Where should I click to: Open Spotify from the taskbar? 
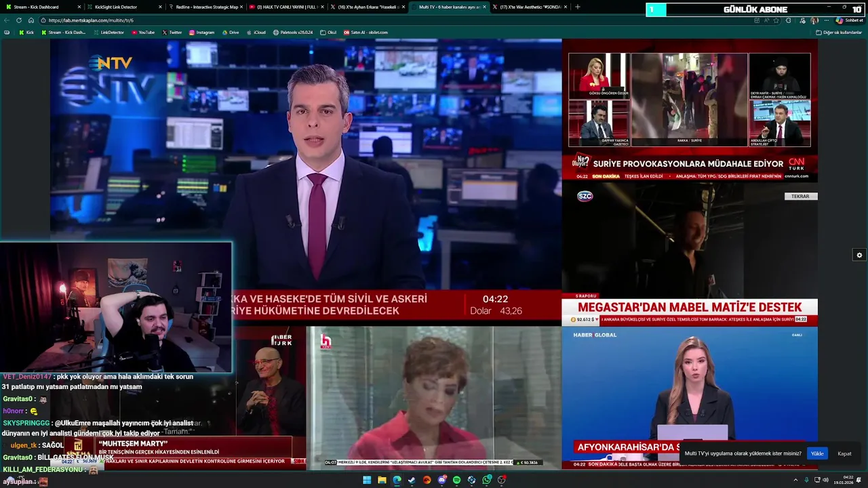pyautogui.click(x=456, y=480)
